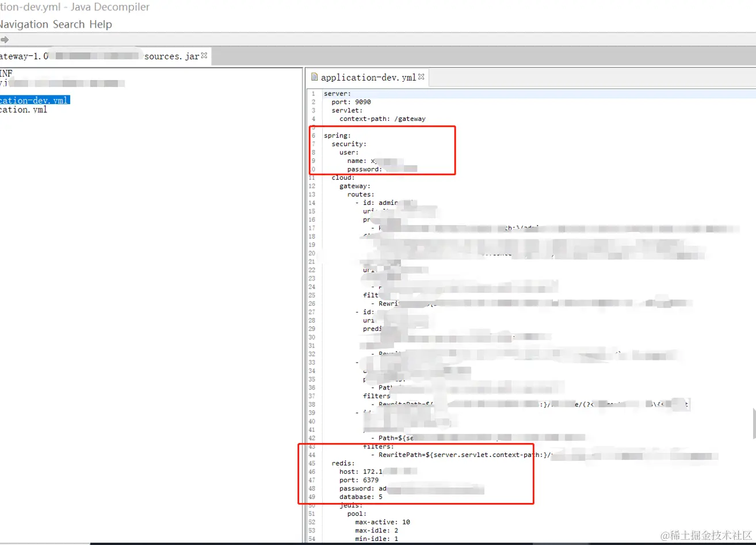Click the 'cloud:' line
The width and height of the screenshot is (756, 545).
coord(343,177)
